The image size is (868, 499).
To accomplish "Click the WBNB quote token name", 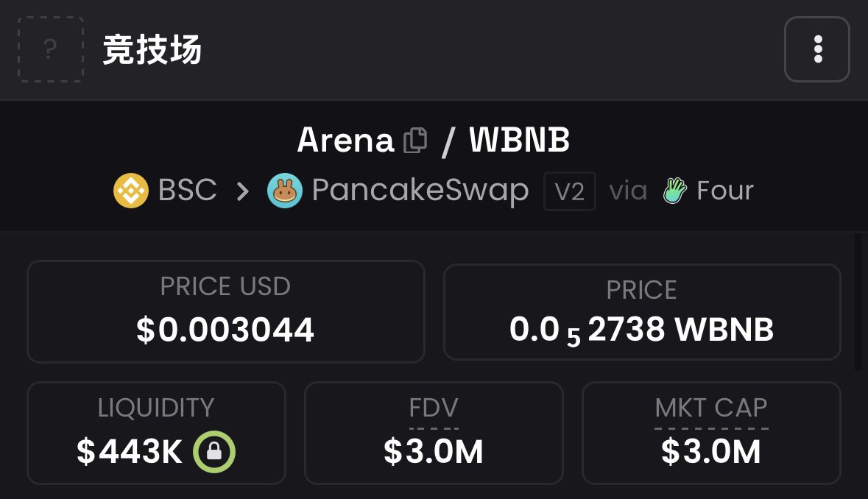I will [519, 140].
